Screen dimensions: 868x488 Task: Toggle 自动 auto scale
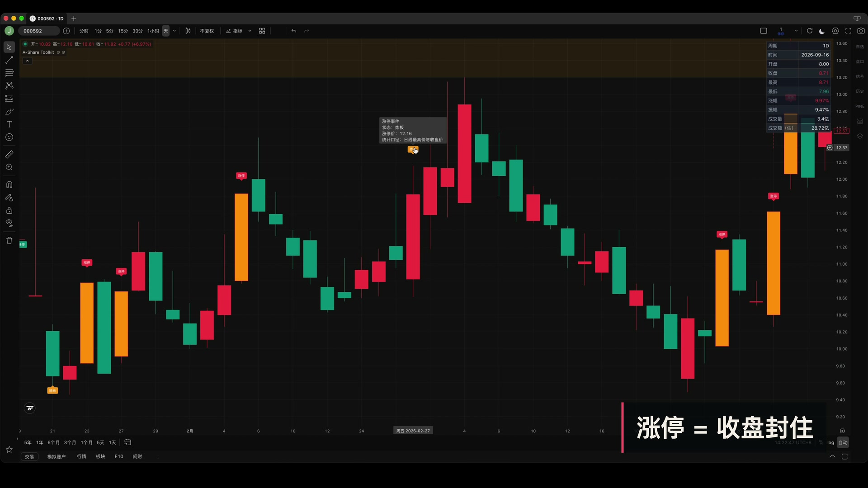click(x=843, y=442)
